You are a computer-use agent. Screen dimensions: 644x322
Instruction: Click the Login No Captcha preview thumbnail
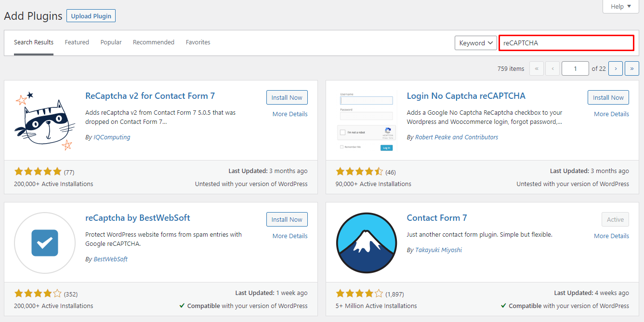point(366,120)
